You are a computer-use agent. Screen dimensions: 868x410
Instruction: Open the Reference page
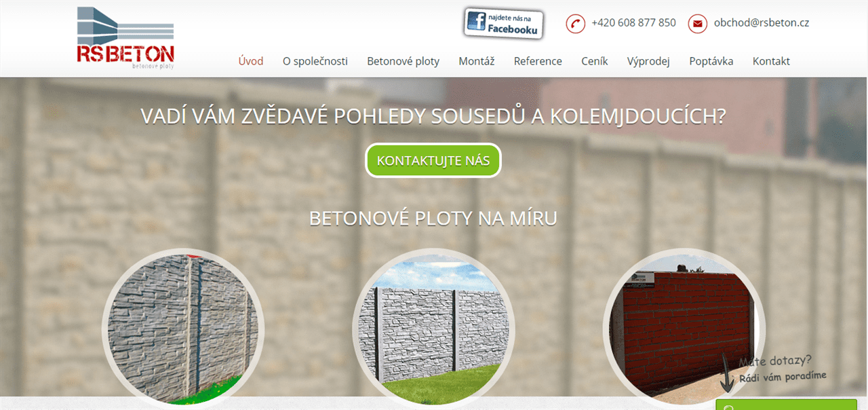pos(538,61)
